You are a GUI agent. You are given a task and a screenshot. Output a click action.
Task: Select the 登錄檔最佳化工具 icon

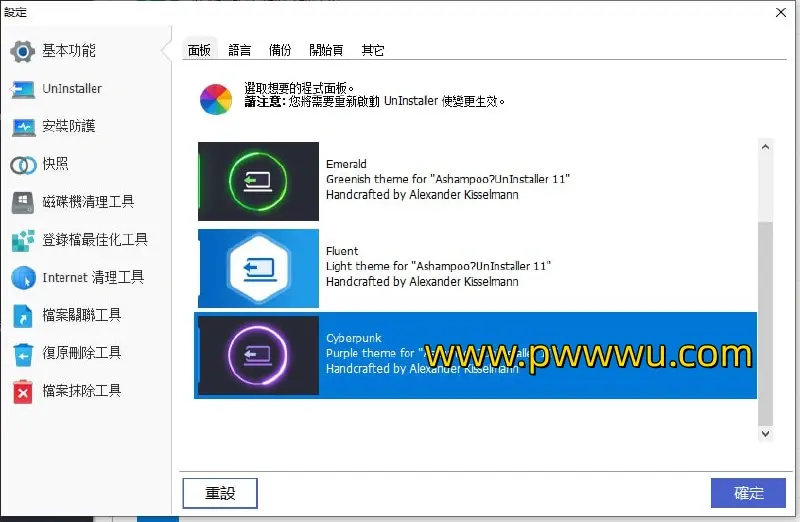click(23, 240)
